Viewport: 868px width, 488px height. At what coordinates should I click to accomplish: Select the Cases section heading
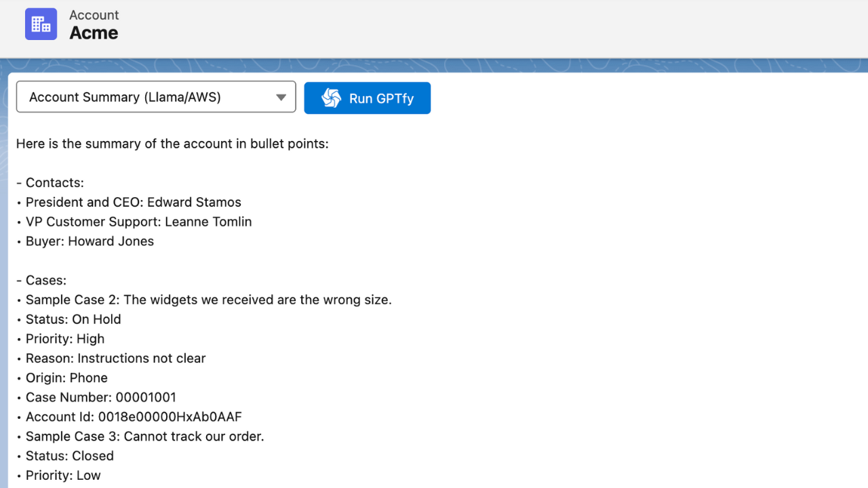(46, 281)
